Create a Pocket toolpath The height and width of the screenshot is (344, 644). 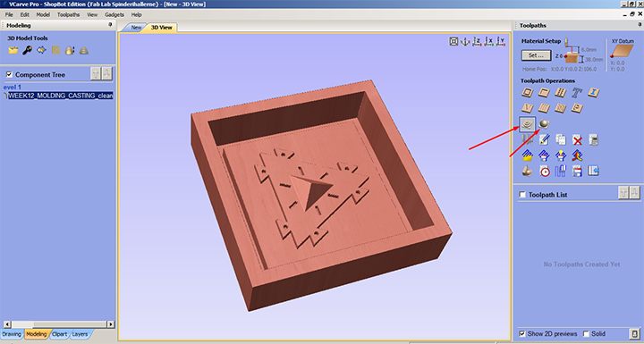544,93
